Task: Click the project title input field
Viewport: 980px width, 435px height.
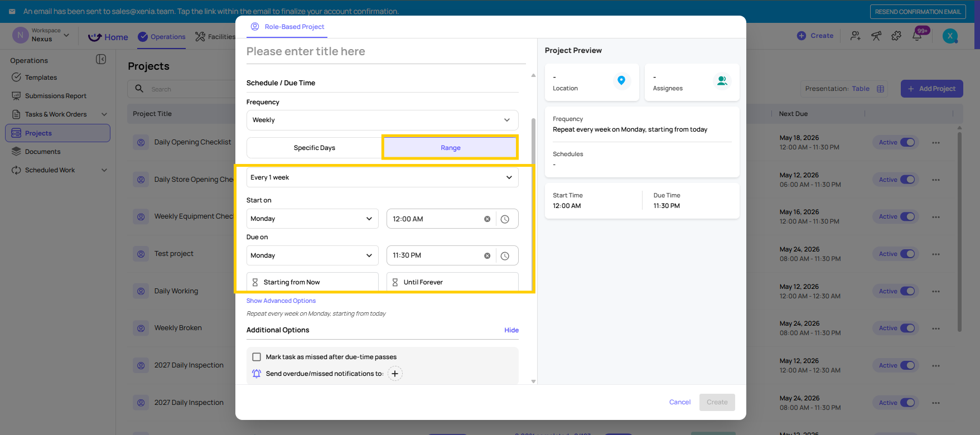Action: (x=386, y=51)
